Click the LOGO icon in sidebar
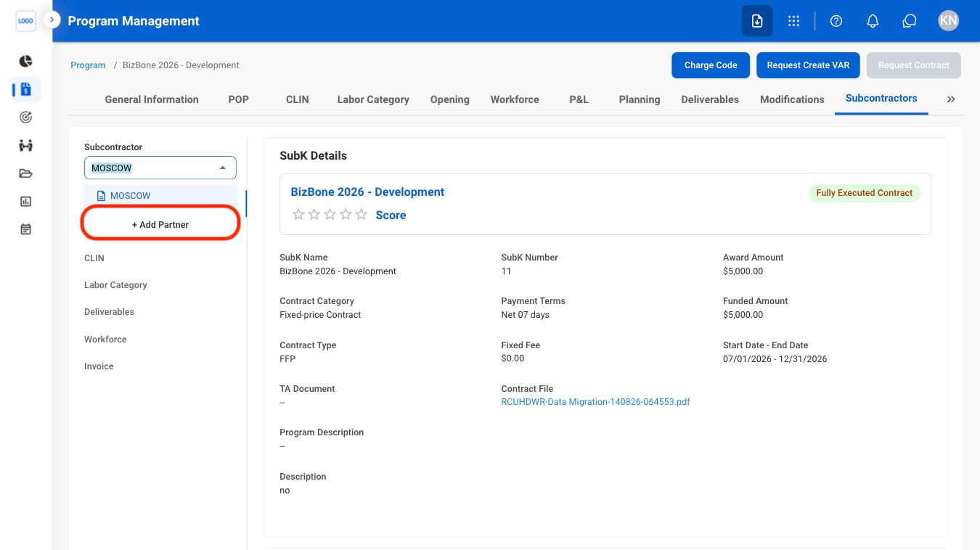Image resolution: width=980 pixels, height=550 pixels. point(25,21)
